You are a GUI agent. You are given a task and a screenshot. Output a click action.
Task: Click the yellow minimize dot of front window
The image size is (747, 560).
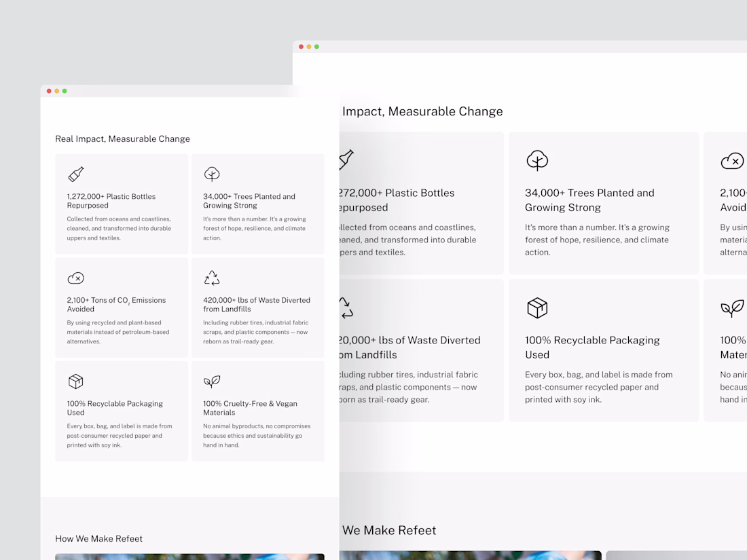[56, 91]
